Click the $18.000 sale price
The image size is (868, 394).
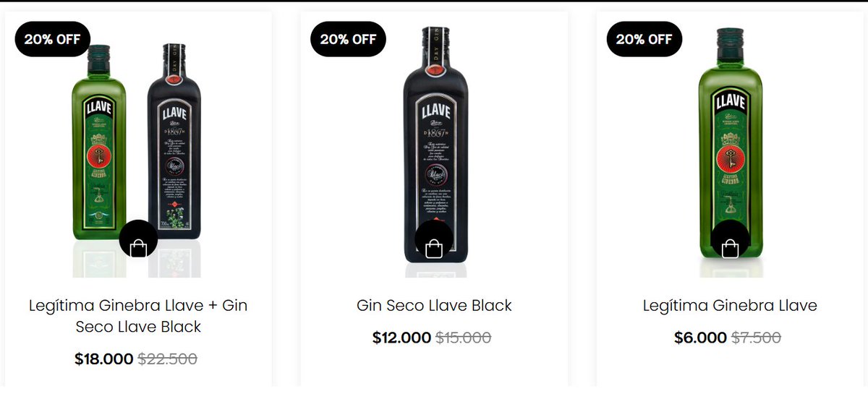click(103, 359)
